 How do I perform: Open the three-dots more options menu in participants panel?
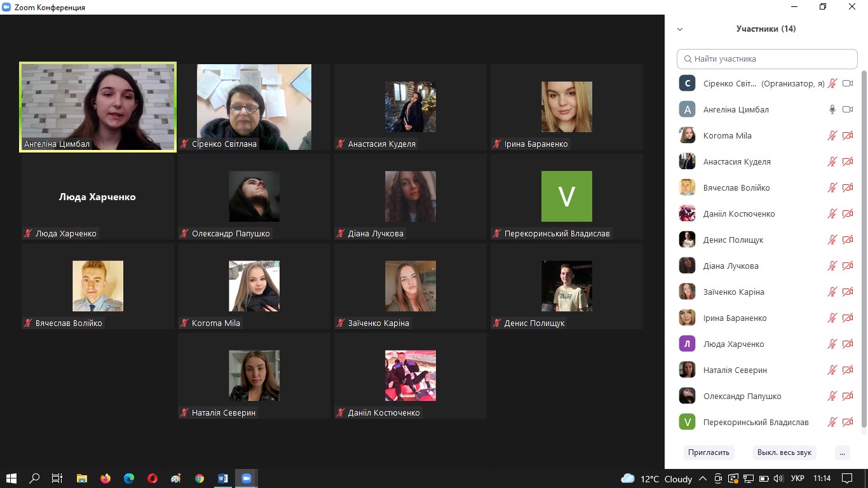coord(842,452)
